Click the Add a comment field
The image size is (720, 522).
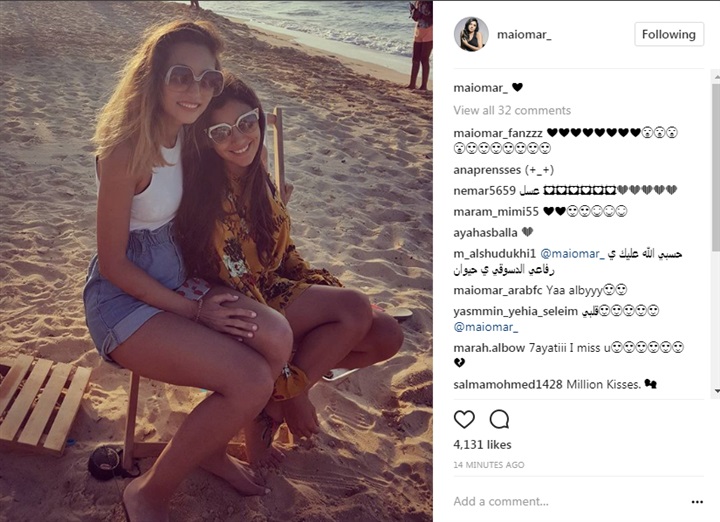pos(569,501)
